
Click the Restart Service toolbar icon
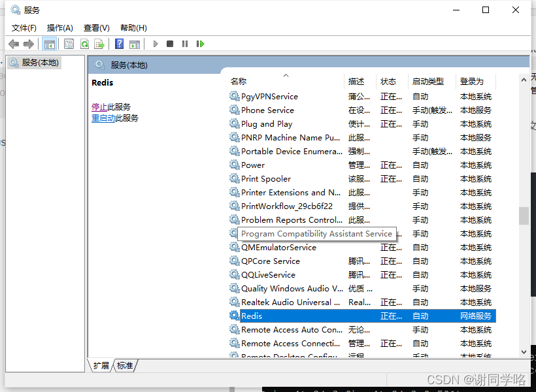pos(200,44)
